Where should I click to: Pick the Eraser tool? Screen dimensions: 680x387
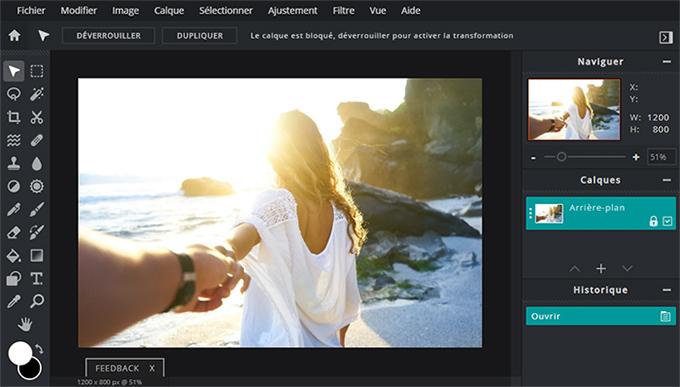point(13,232)
